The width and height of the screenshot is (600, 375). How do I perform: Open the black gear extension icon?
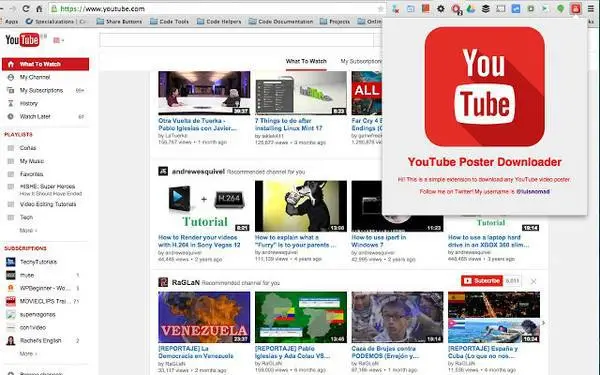coord(440,8)
